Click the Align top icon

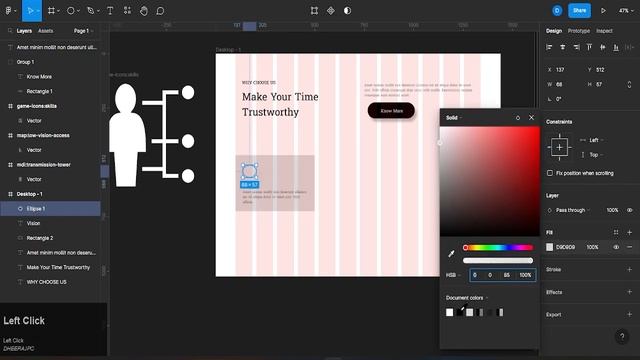[589, 47]
